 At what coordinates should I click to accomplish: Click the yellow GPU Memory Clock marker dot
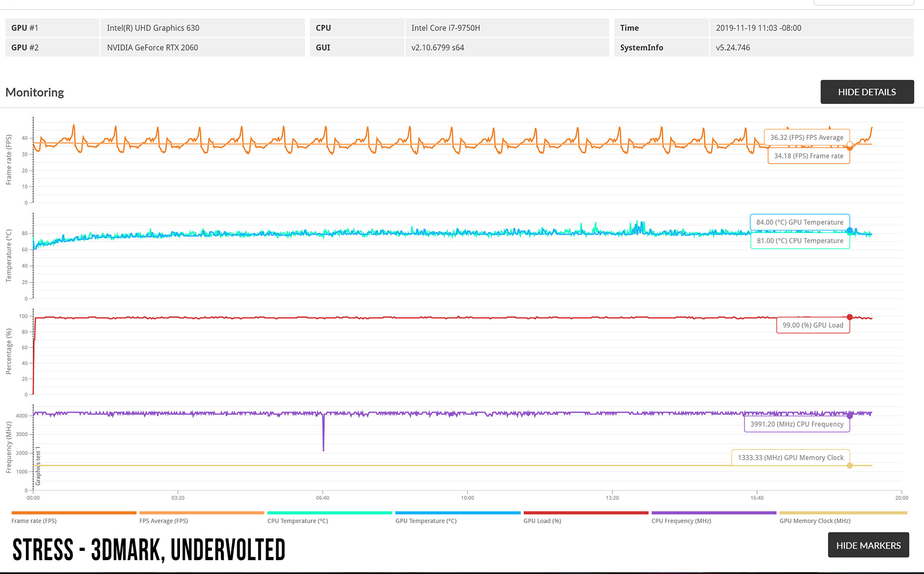(x=850, y=465)
